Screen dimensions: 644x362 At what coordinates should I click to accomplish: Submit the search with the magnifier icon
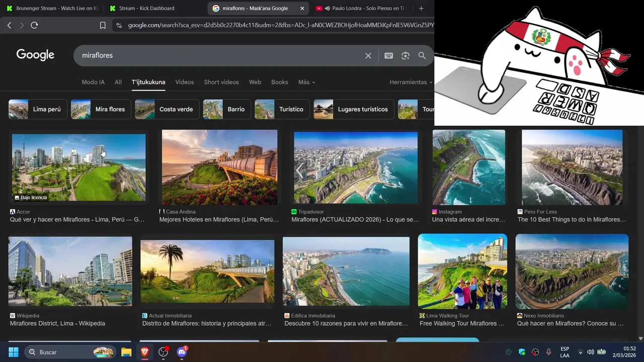click(422, 56)
